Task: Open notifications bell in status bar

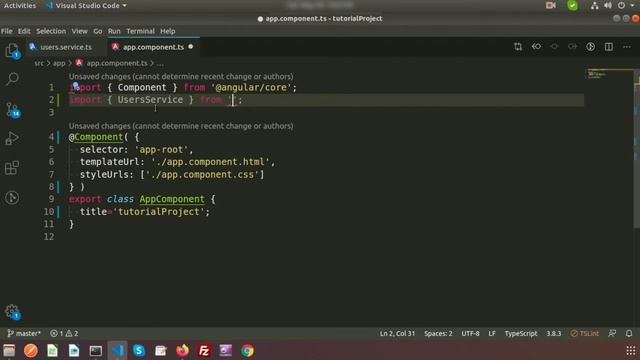Action: click(629, 333)
